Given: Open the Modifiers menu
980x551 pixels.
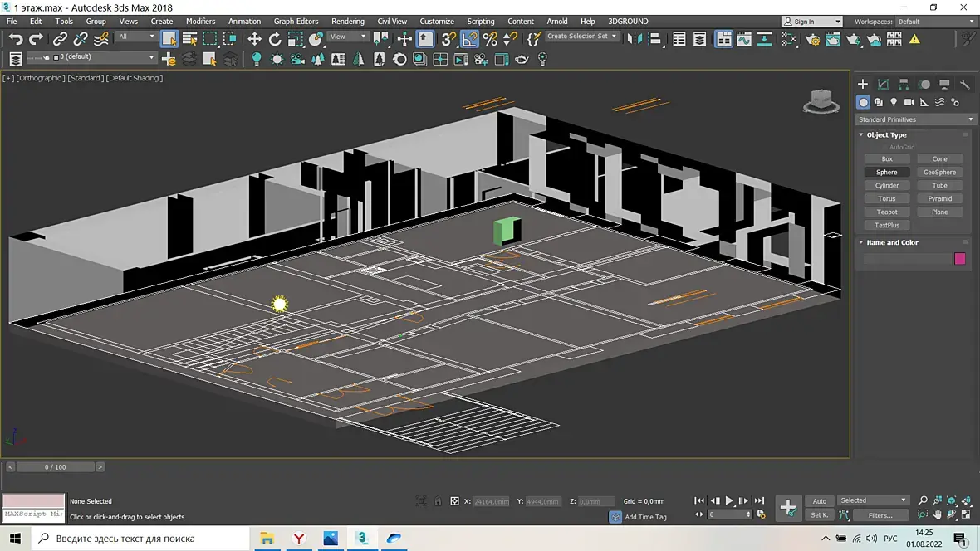Looking at the screenshot, I should point(200,22).
